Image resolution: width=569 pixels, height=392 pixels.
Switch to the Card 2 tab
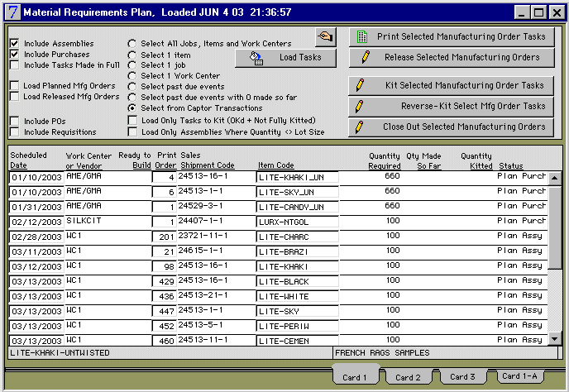tap(407, 377)
